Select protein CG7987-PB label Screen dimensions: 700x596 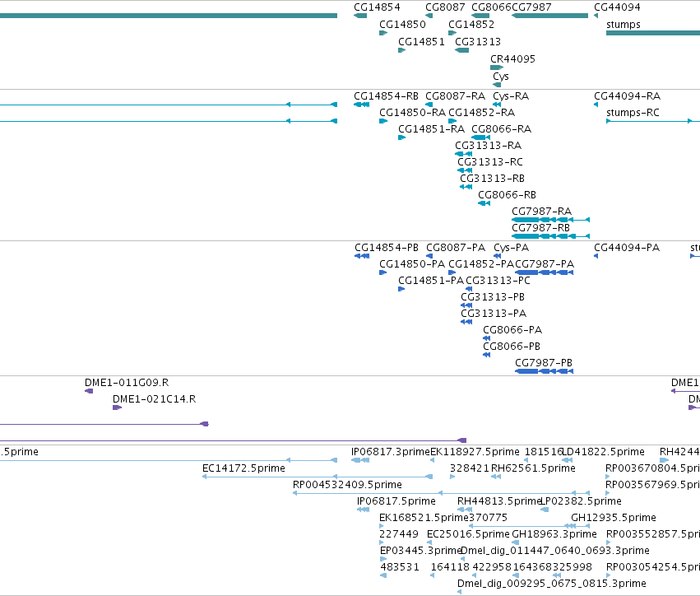point(544,363)
